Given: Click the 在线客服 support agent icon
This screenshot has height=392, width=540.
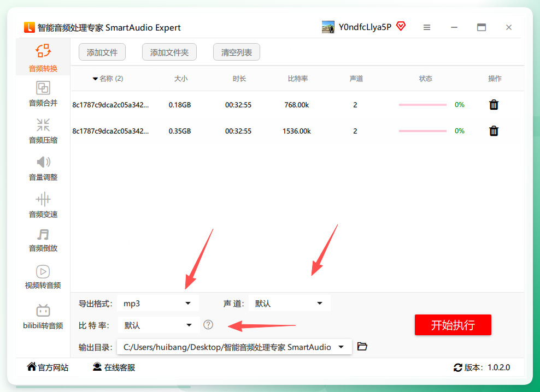Looking at the screenshot, I should coord(97,367).
